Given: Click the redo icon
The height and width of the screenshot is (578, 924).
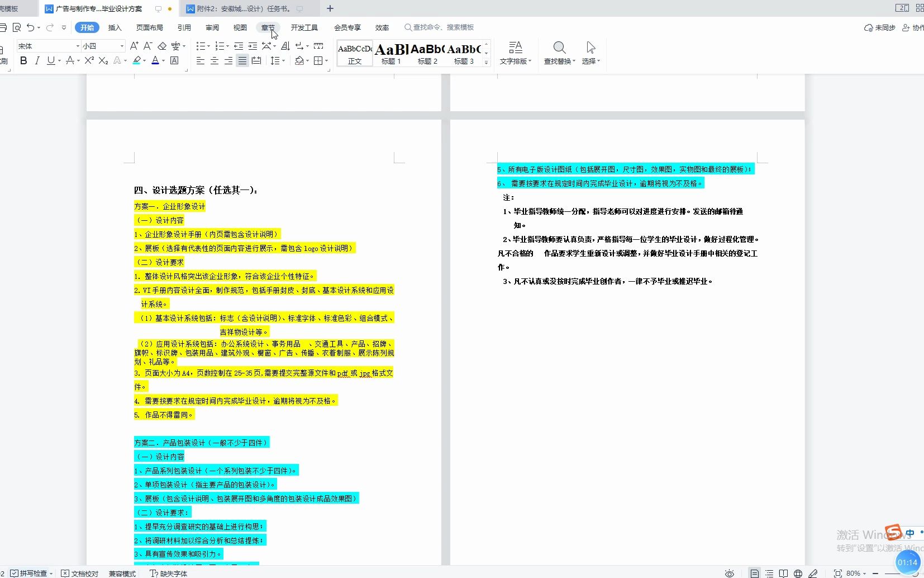Looking at the screenshot, I should [x=50, y=27].
